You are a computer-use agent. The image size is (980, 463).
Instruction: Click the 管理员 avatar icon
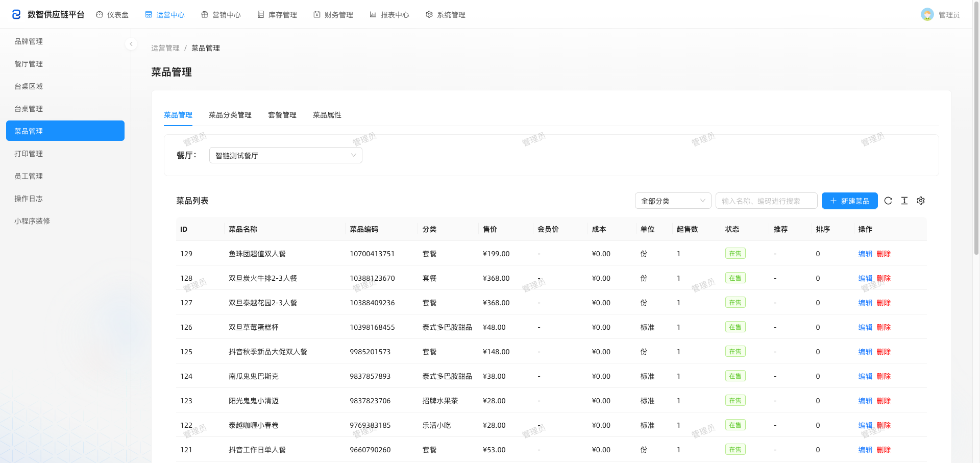point(927,14)
